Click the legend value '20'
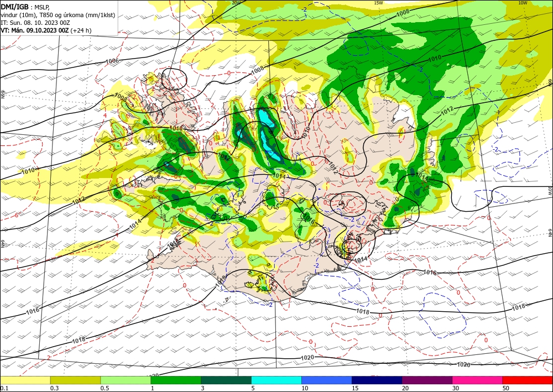The image size is (553, 392). [405, 388]
